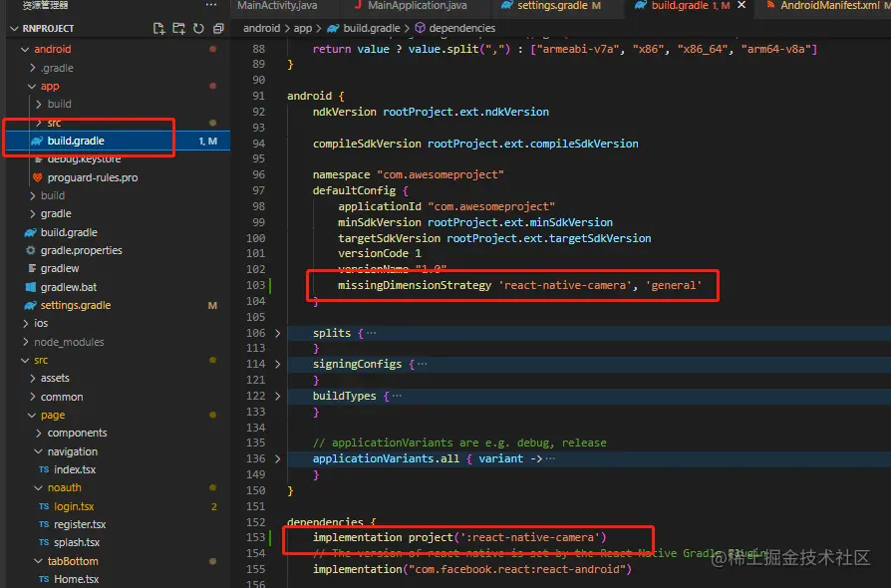The height and width of the screenshot is (588, 891).
Task: Open register.tsx file
Action: coord(80,524)
